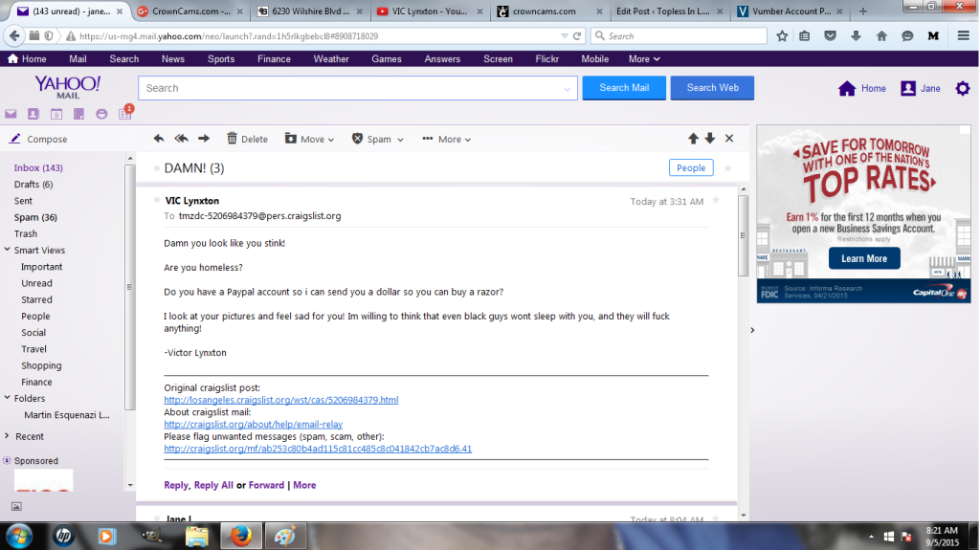
Task: Compose a new email
Action: [x=38, y=139]
